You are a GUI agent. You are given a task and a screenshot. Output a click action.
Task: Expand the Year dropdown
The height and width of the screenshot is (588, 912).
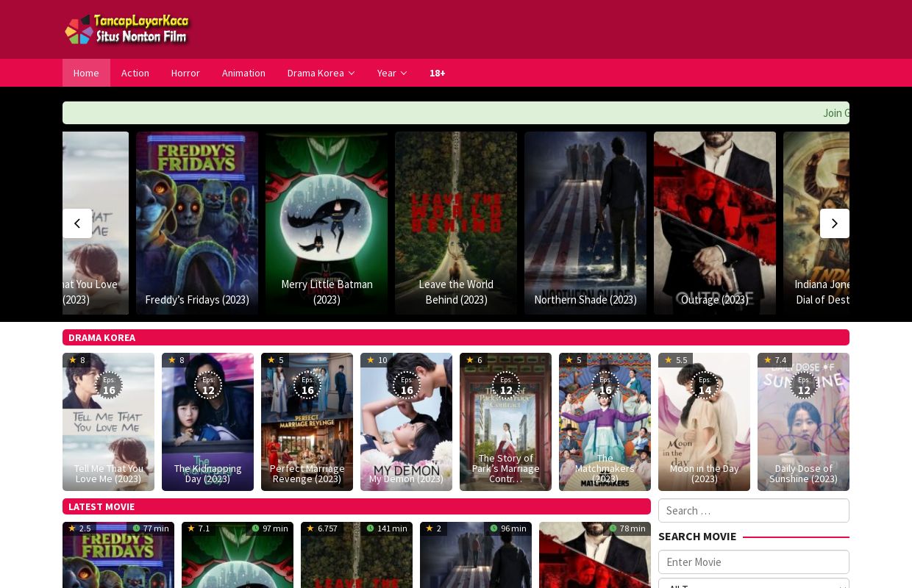[x=391, y=73]
